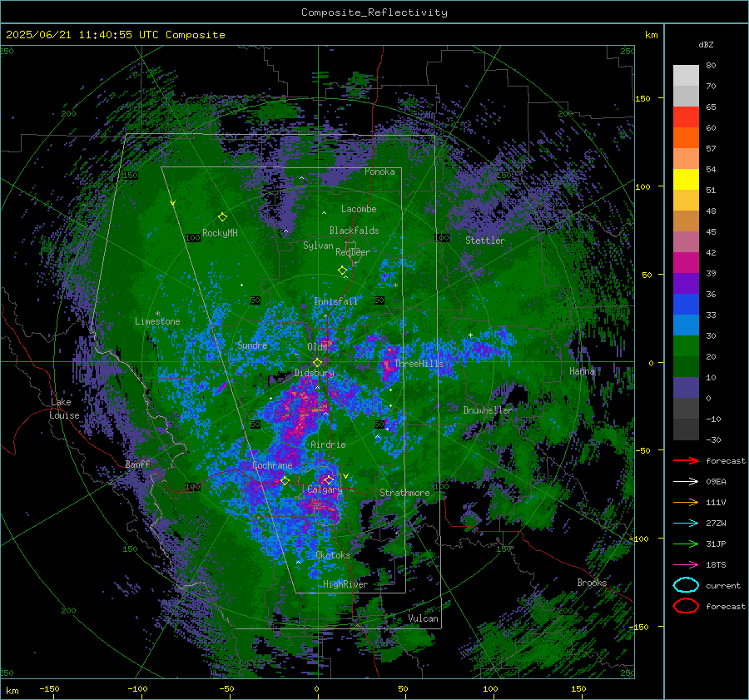Click the RedDeer city label
The width and height of the screenshot is (749, 700).
coord(353,252)
